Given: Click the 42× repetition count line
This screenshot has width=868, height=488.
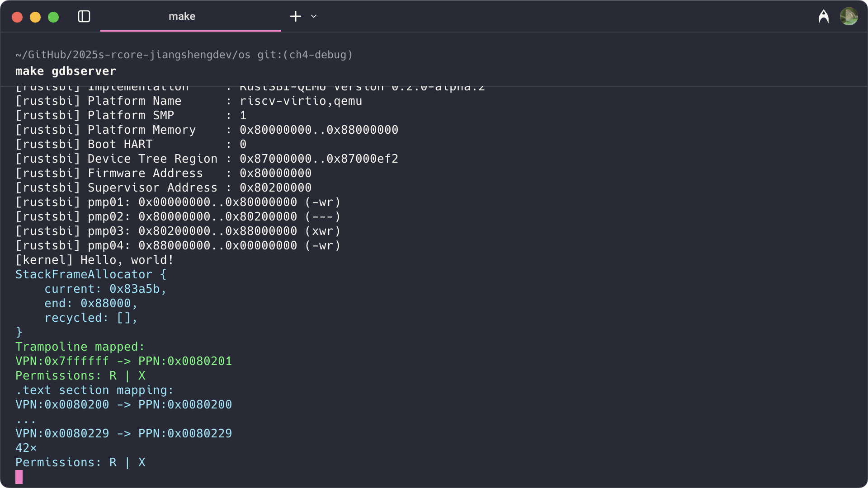Looking at the screenshot, I should 26,448.
